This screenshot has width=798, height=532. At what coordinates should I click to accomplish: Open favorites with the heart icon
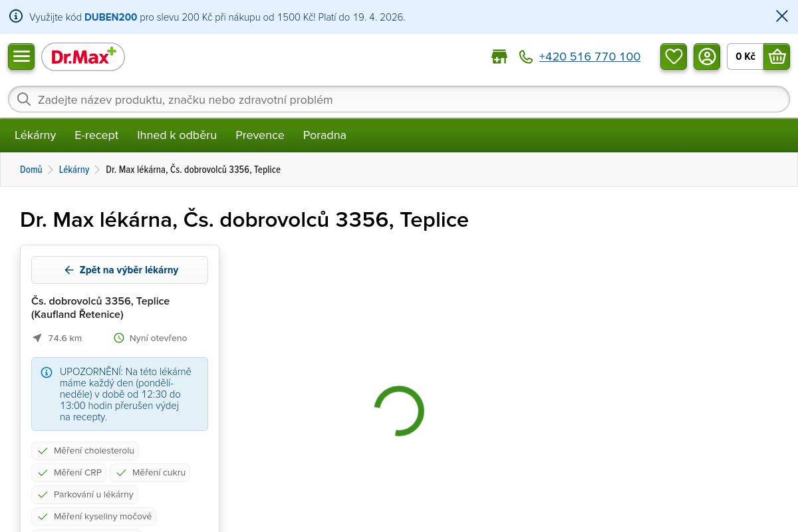(x=674, y=57)
